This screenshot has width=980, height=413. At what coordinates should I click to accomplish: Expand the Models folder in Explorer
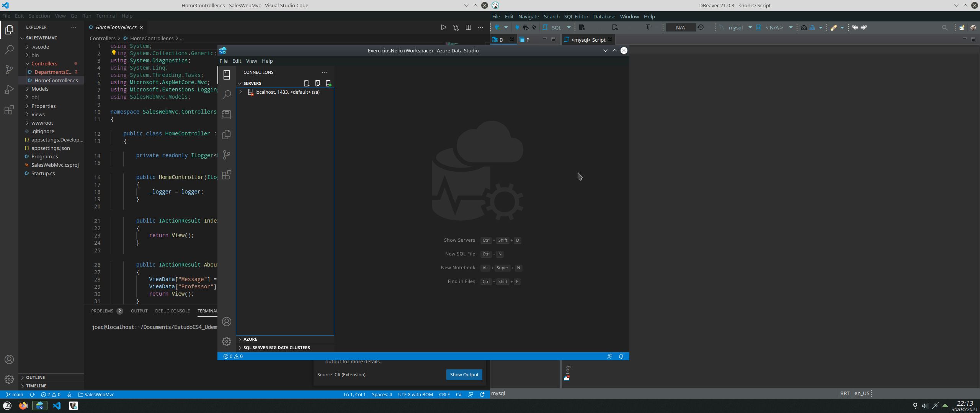[40, 89]
